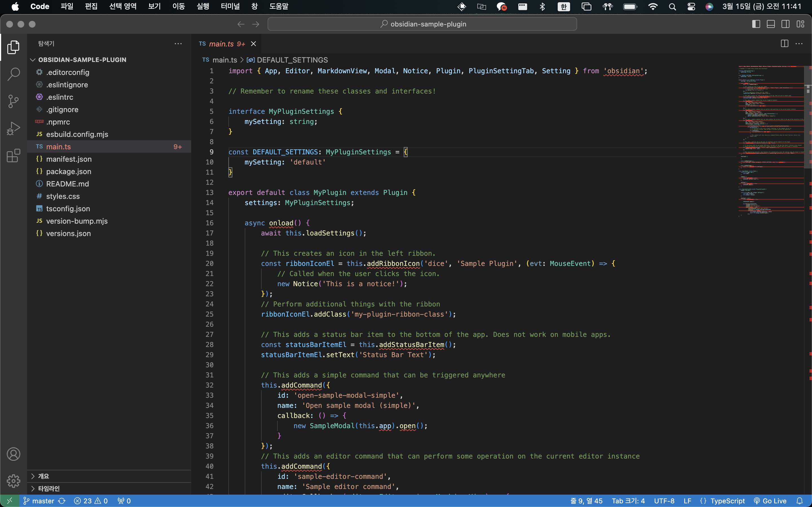Open the Accounts icon menu

click(x=14, y=454)
